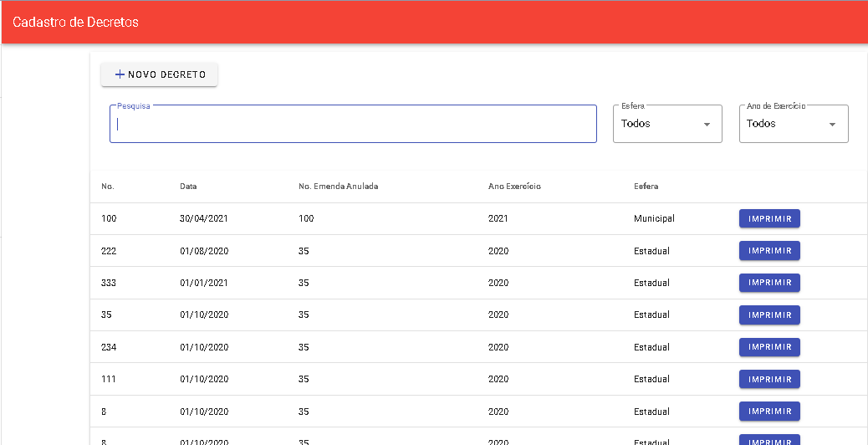Choose the 'Esfera' table column header
The height and width of the screenshot is (445, 868).
coord(646,187)
